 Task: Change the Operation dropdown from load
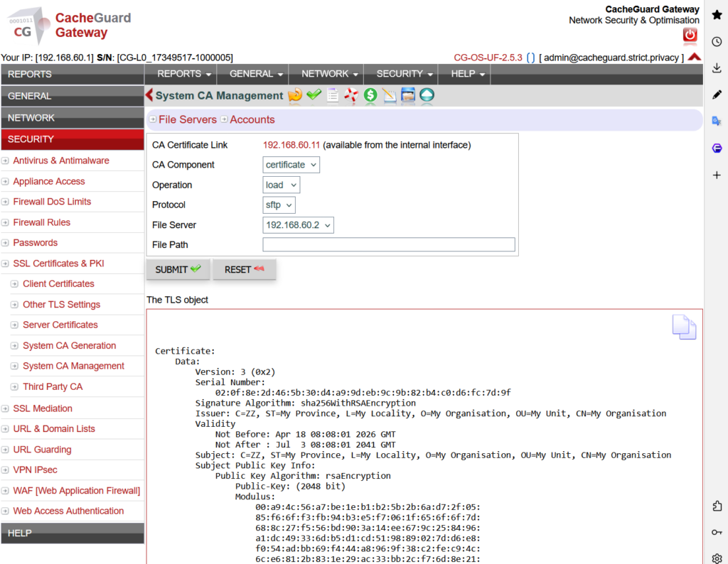tap(281, 185)
